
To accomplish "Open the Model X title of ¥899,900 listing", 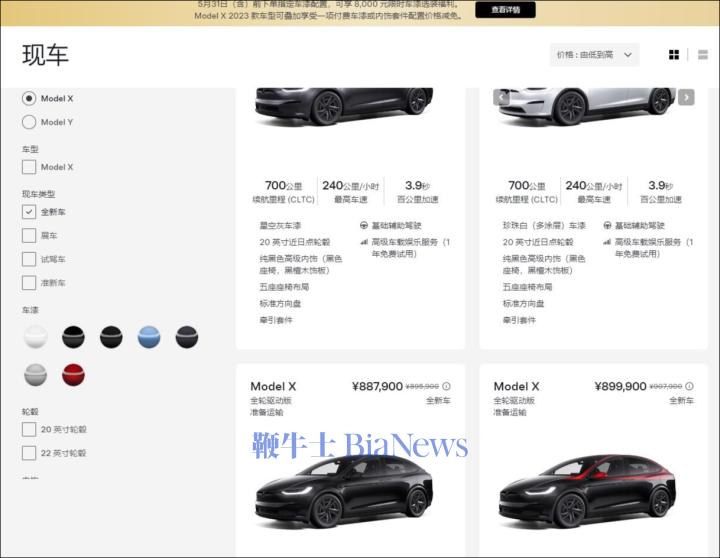I will point(517,386).
